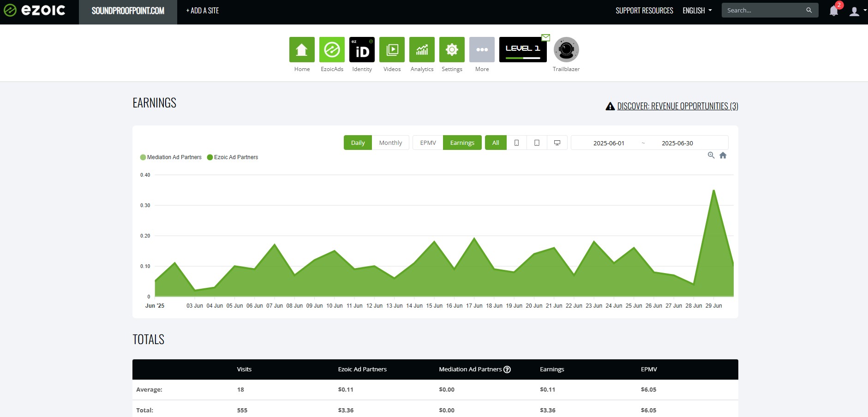This screenshot has height=417, width=868.
Task: Filter earnings by mobile phone device
Action: pyautogui.click(x=516, y=143)
